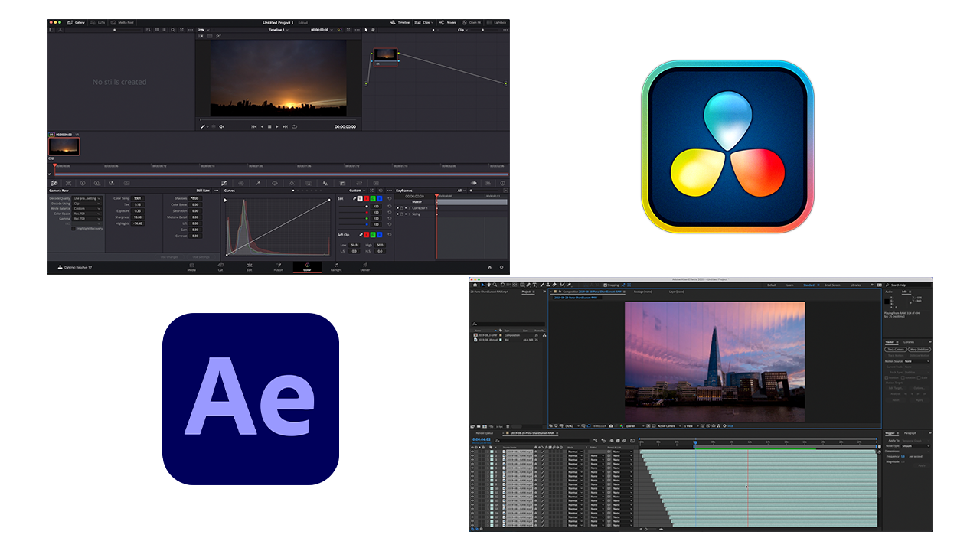980x551 pixels.
Task: Open the Custom curves dropdown
Action: pyautogui.click(x=357, y=191)
